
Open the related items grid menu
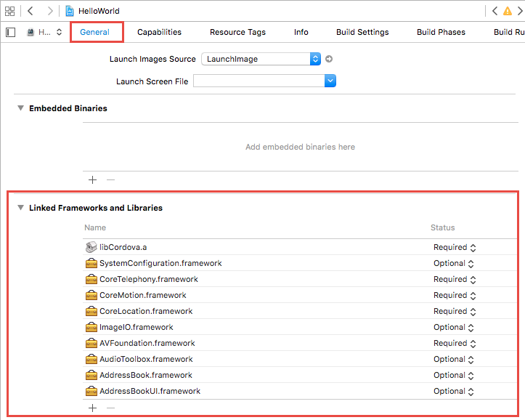point(10,11)
